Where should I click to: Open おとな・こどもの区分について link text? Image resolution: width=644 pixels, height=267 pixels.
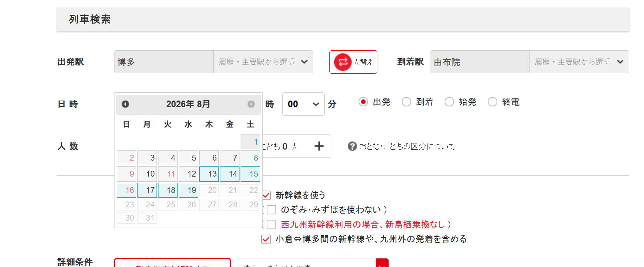(407, 146)
